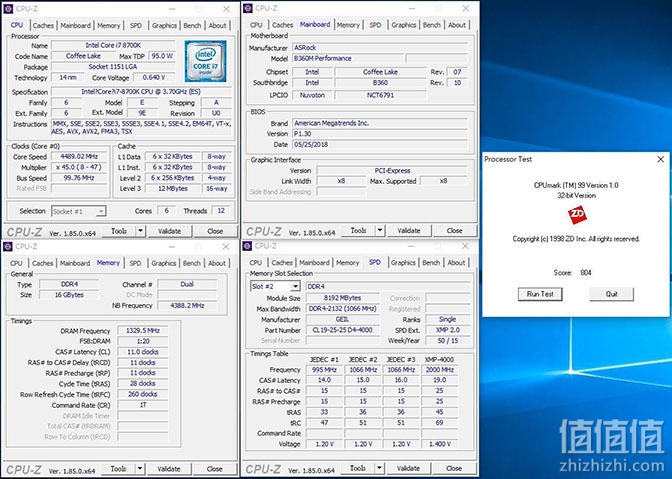Click Quit in Processor Test dialog
This screenshot has width=672, height=479.
tap(612, 294)
